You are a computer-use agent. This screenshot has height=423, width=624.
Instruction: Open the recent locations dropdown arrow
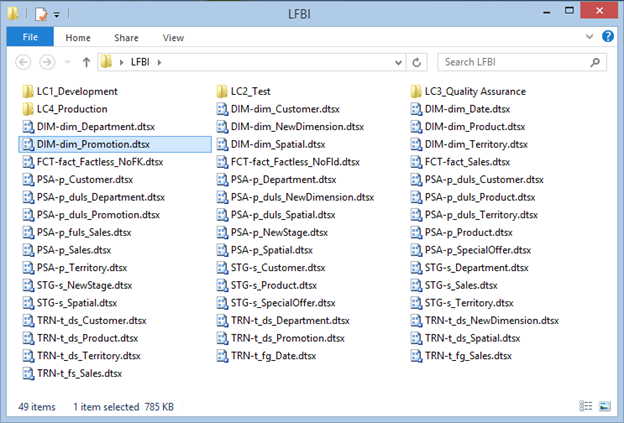(67, 62)
